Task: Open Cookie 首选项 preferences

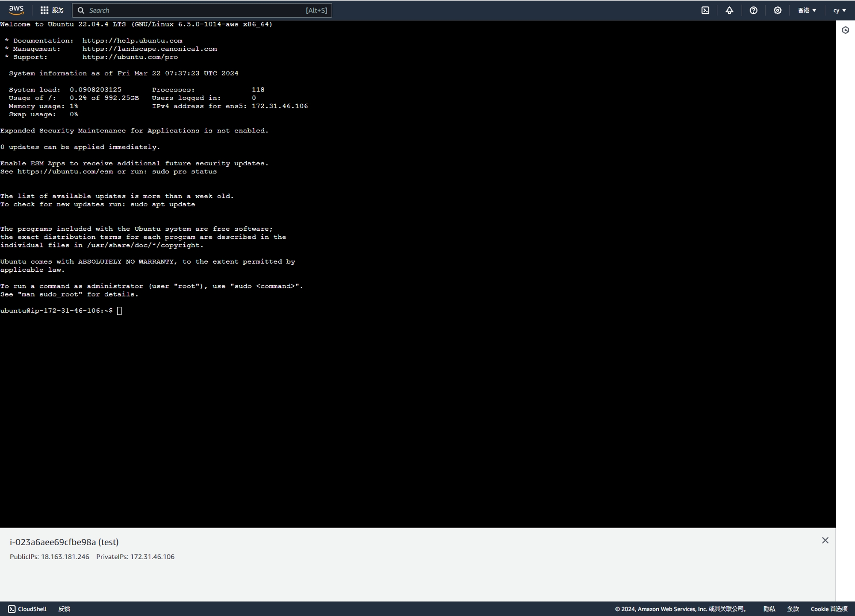Action: click(828, 609)
